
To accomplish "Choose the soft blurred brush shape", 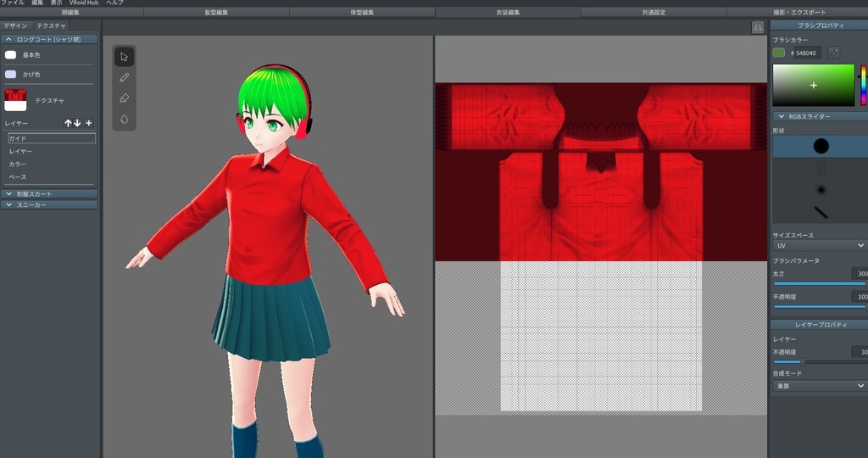I will point(821,190).
